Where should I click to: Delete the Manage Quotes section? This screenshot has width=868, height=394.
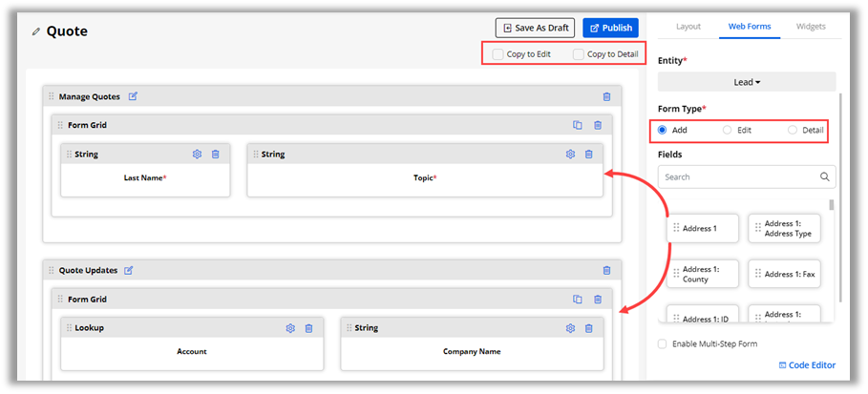(x=606, y=96)
